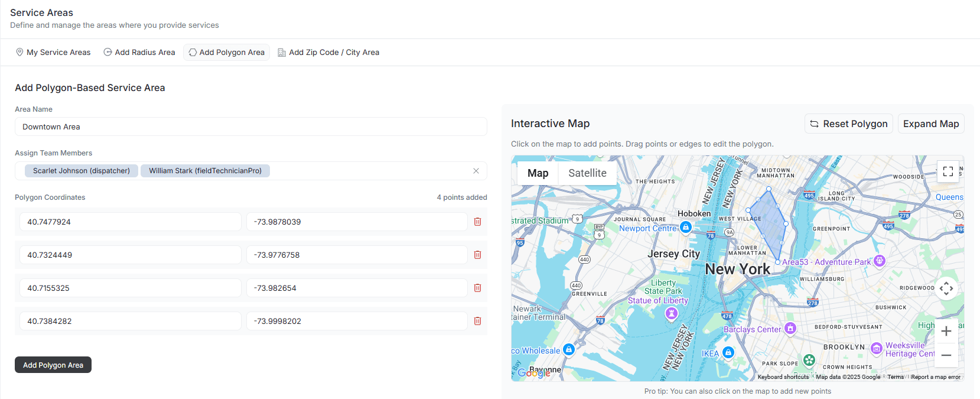The width and height of the screenshot is (980, 399).
Task: Remove the 40.7384282 coordinate point
Action: pyautogui.click(x=477, y=321)
